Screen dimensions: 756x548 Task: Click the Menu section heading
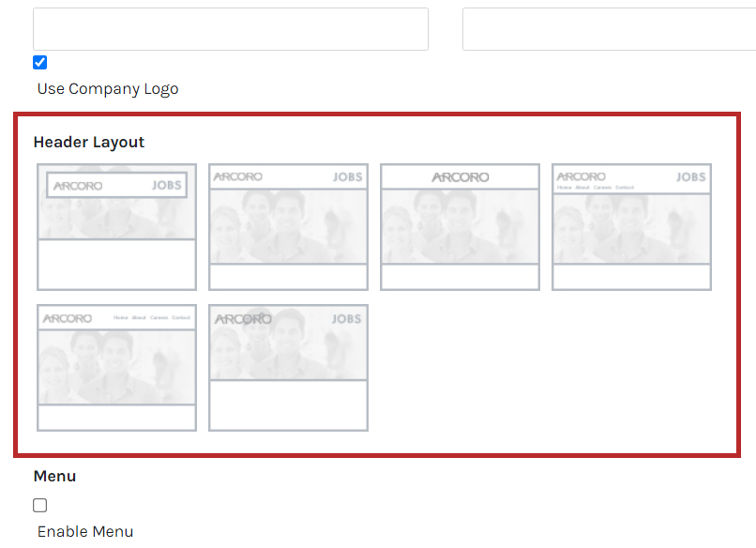click(x=55, y=476)
